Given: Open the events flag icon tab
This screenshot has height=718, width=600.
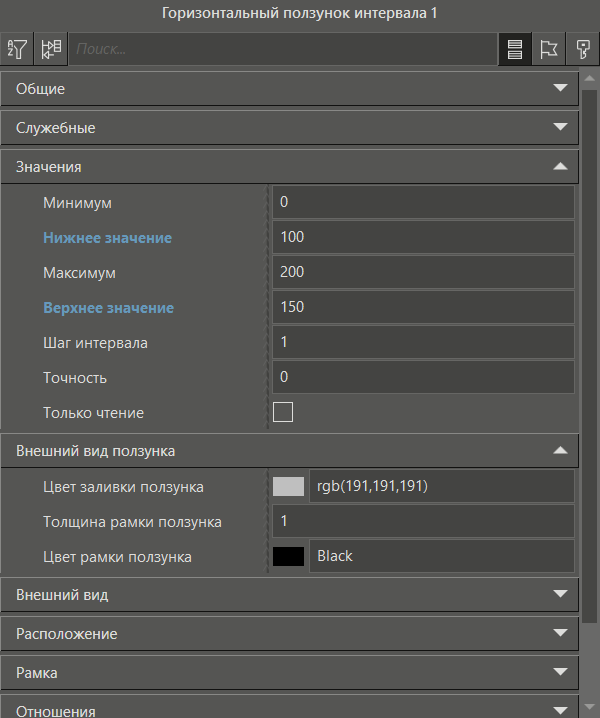Looking at the screenshot, I should pyautogui.click(x=548, y=48).
